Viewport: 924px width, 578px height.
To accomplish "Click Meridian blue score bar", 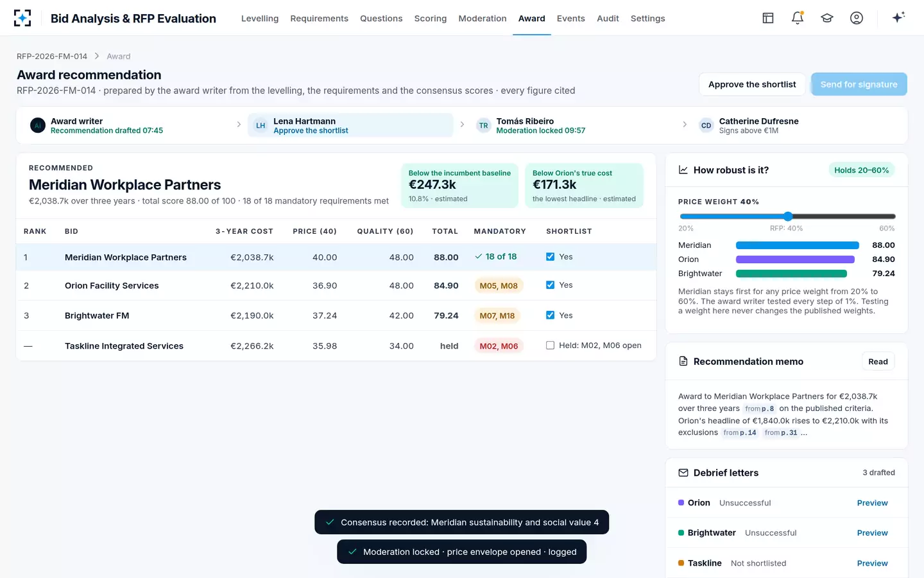I will (x=797, y=245).
